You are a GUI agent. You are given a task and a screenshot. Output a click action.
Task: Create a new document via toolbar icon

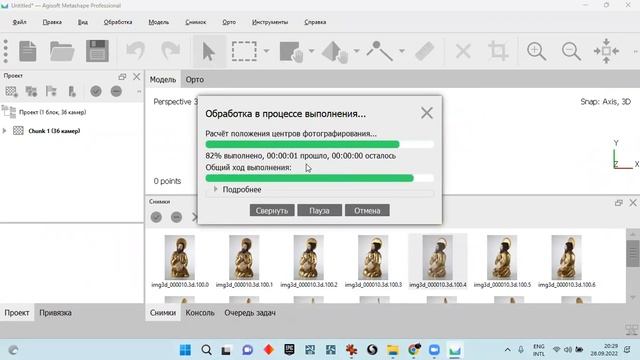(x=28, y=51)
